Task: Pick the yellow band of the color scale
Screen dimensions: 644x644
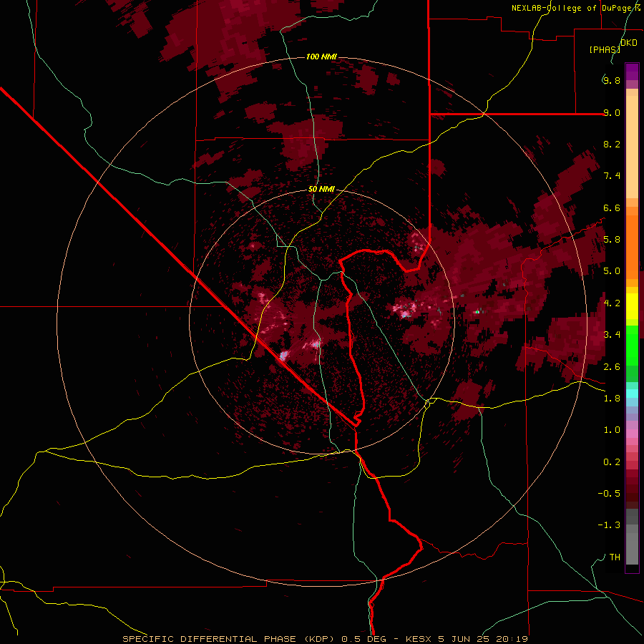Action: [x=632, y=306]
